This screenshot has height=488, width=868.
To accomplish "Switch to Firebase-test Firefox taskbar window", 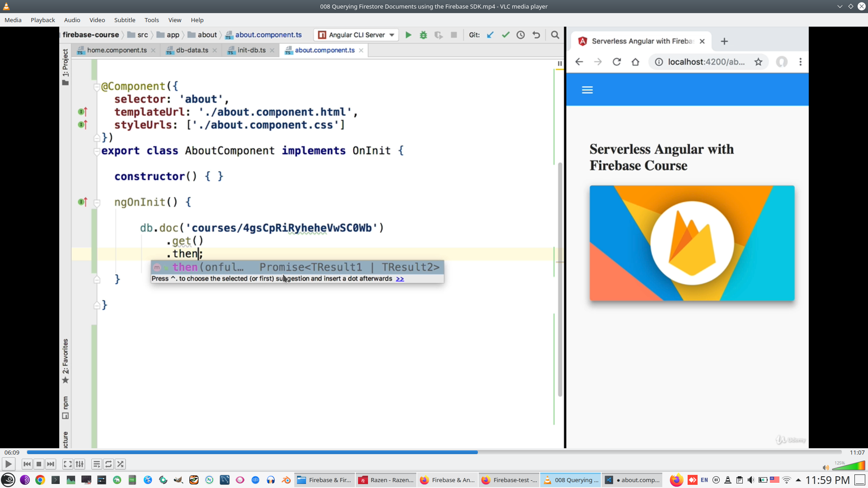I will pos(509,480).
